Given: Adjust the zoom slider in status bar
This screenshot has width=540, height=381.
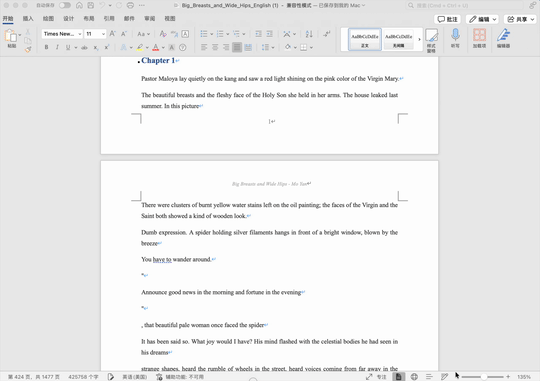Looking at the screenshot, I should (485, 377).
